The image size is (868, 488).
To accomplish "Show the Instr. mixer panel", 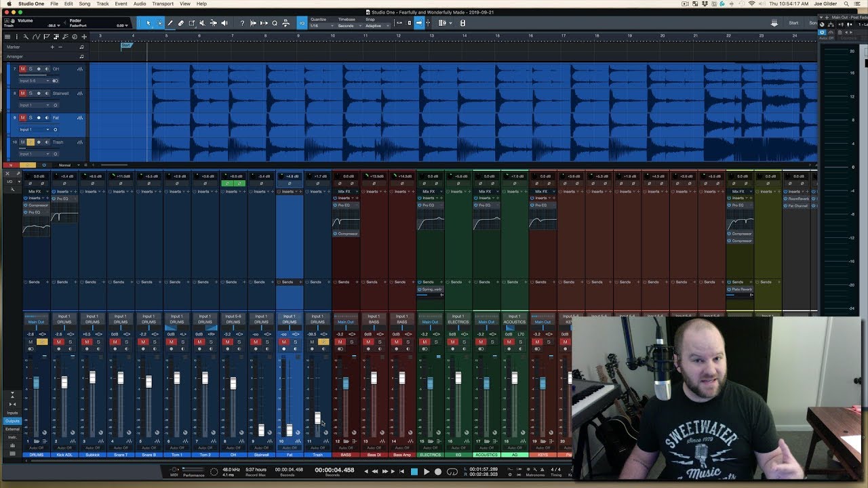I will click(12, 437).
